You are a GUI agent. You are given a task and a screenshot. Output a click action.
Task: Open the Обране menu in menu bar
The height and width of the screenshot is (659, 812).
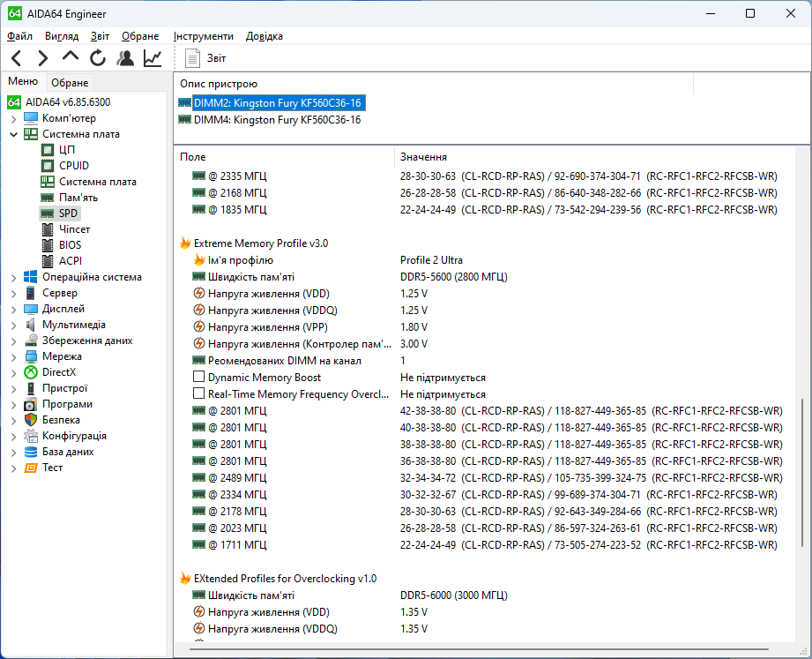coord(140,36)
